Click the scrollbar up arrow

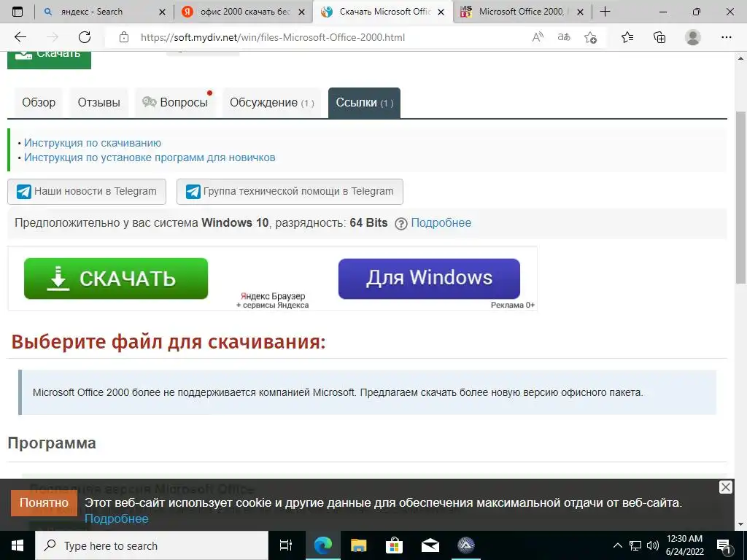[741, 58]
